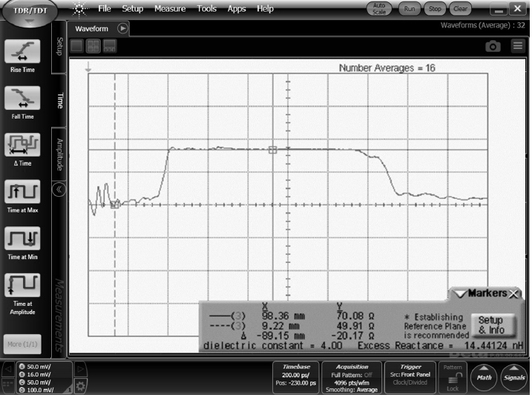Click the next channel page arrow
532x395 pixels.
80,369
